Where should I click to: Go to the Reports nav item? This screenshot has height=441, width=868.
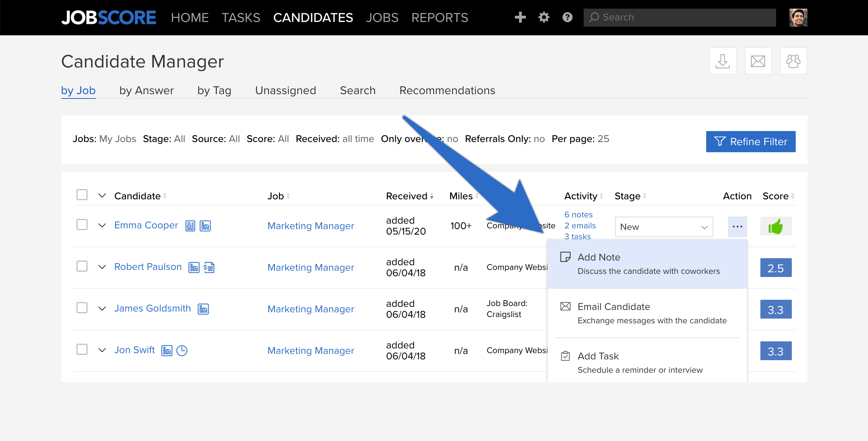point(439,18)
